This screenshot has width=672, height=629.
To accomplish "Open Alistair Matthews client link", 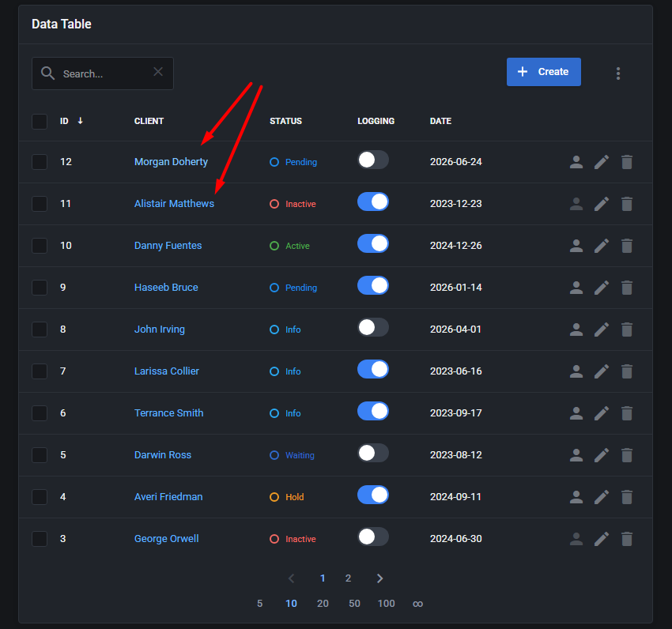I will (x=174, y=204).
